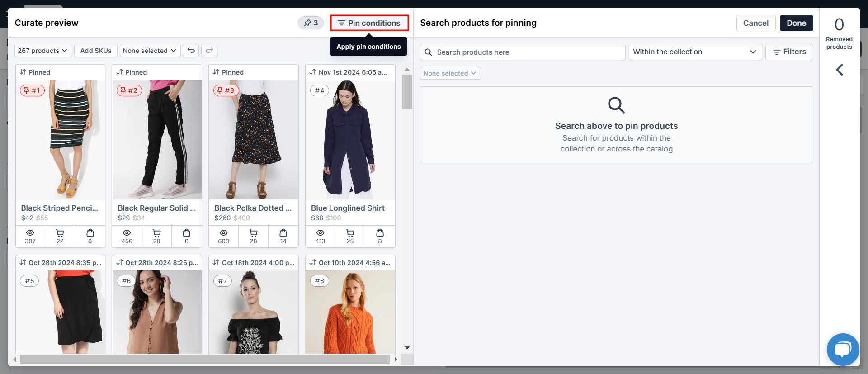
Task: Click views eye icon showing 387
Action: [x=30, y=233]
